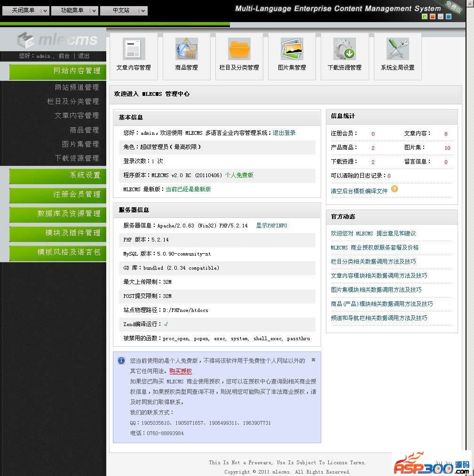Click the 注册会员 count value 0

click(x=373, y=134)
